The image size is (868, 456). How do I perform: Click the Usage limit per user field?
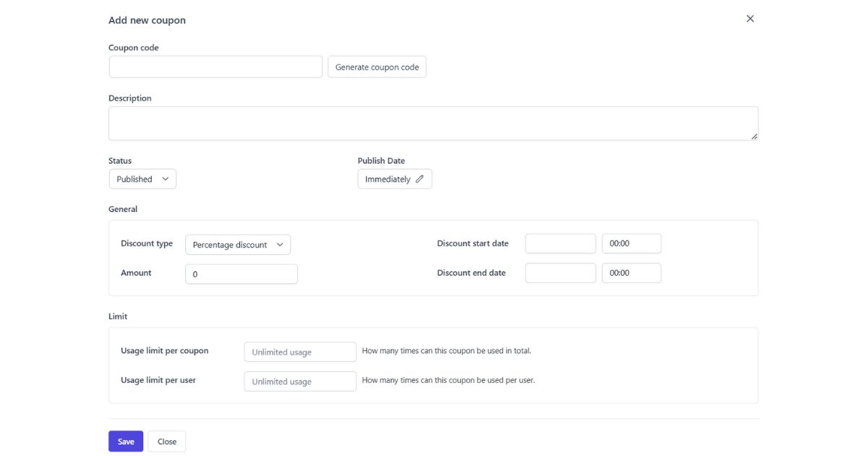click(299, 381)
